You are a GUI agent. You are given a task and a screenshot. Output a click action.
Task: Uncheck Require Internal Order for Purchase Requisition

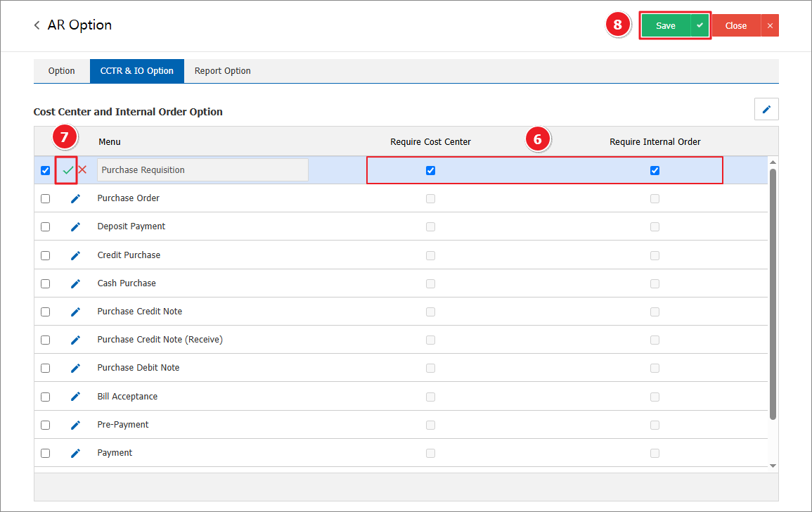click(x=655, y=170)
